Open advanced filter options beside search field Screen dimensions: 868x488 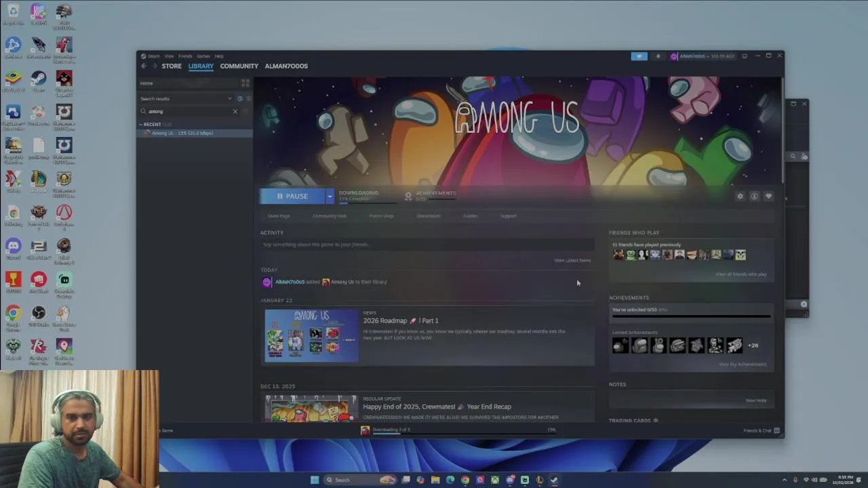coord(245,111)
